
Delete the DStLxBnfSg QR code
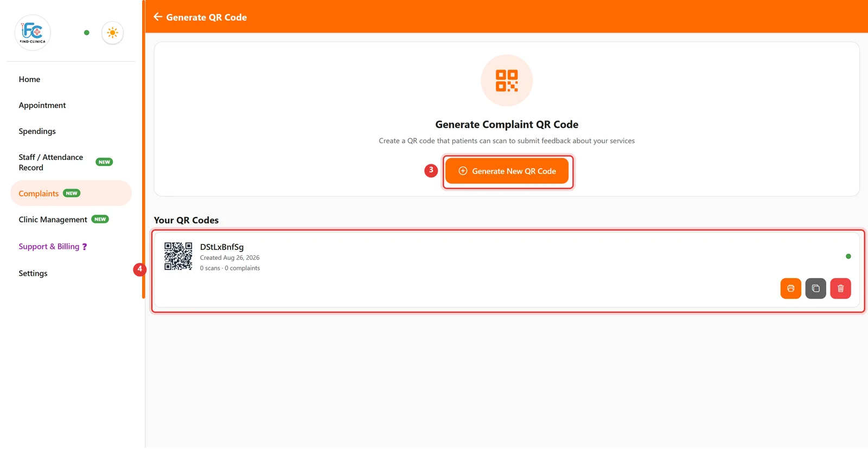(x=841, y=288)
